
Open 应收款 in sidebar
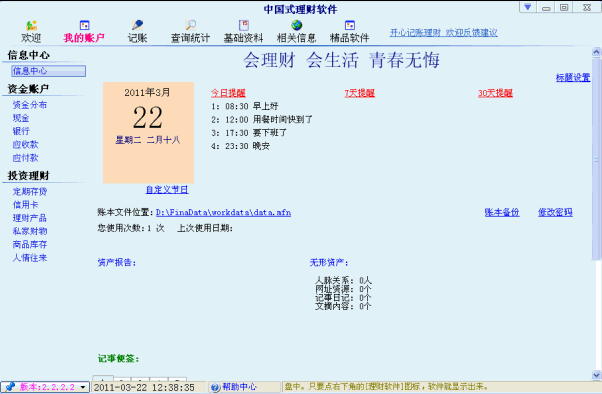tap(25, 144)
